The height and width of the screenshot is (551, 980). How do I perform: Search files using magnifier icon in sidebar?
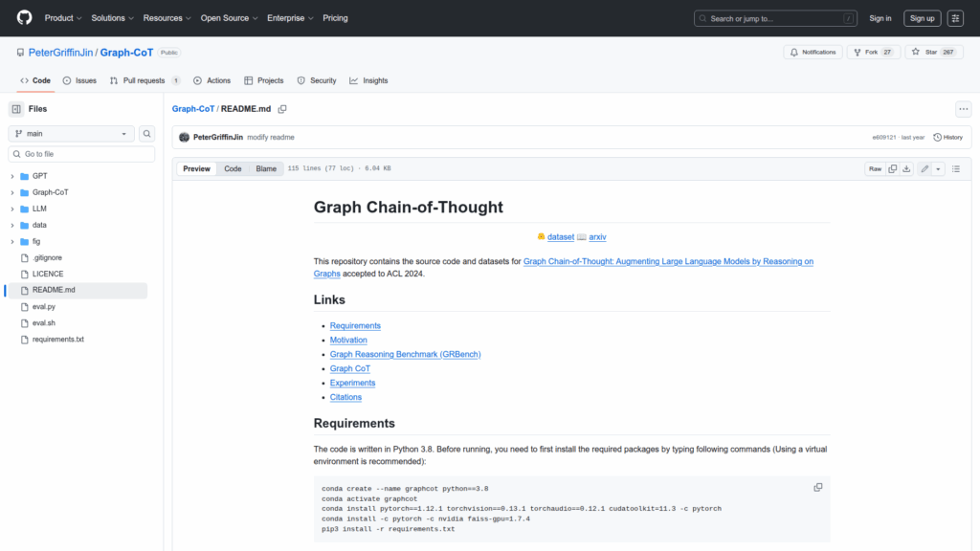point(147,134)
